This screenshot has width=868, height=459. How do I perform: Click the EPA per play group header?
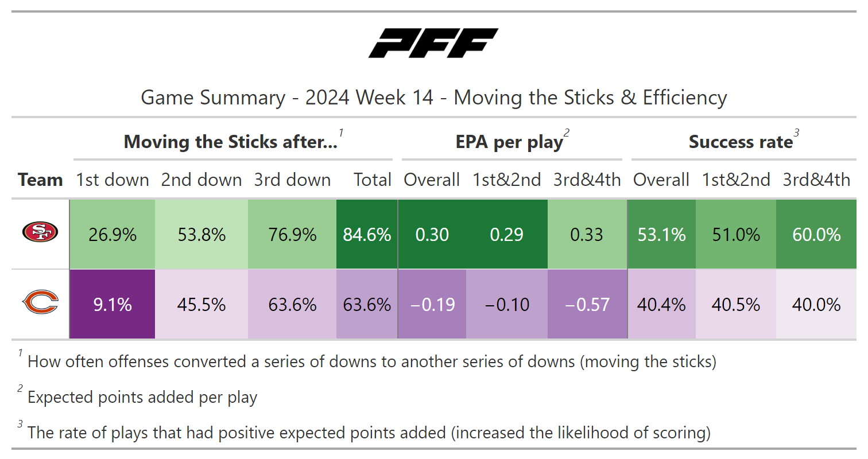pos(509,142)
